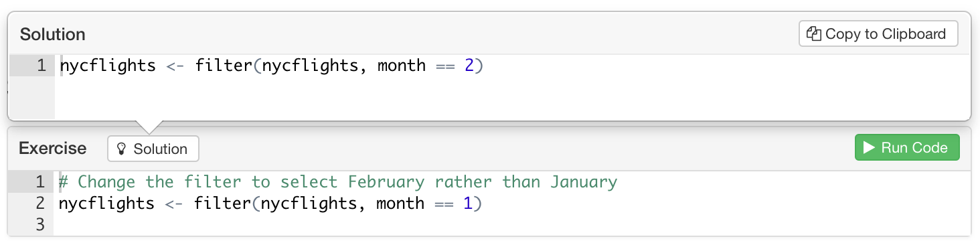
Task: Select line number 1 in solution gutter
Action: click(42, 66)
